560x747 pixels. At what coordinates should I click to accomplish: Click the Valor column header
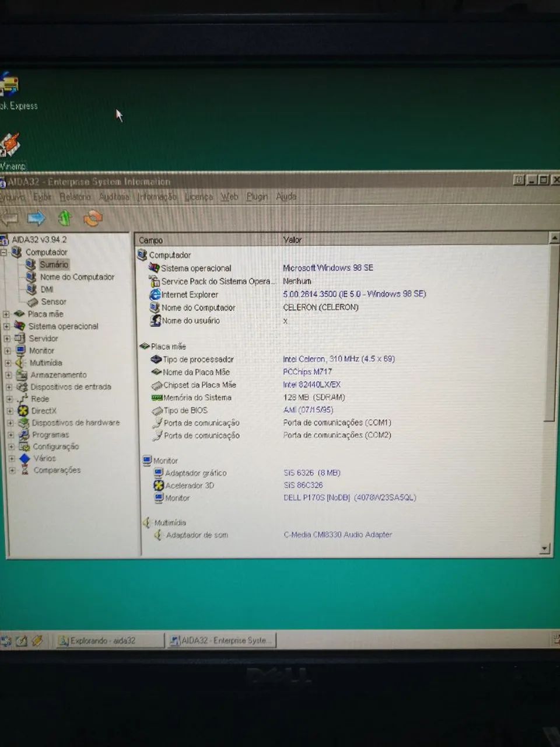(x=414, y=239)
